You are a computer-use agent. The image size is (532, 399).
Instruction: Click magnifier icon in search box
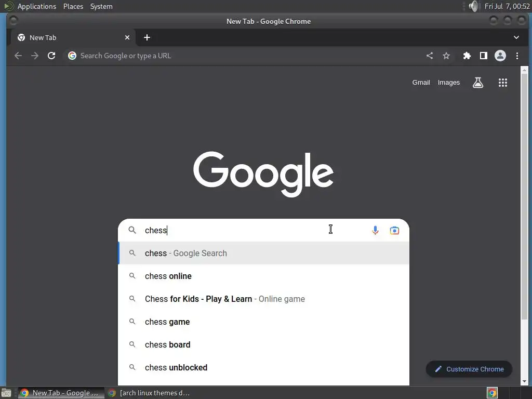point(132,230)
